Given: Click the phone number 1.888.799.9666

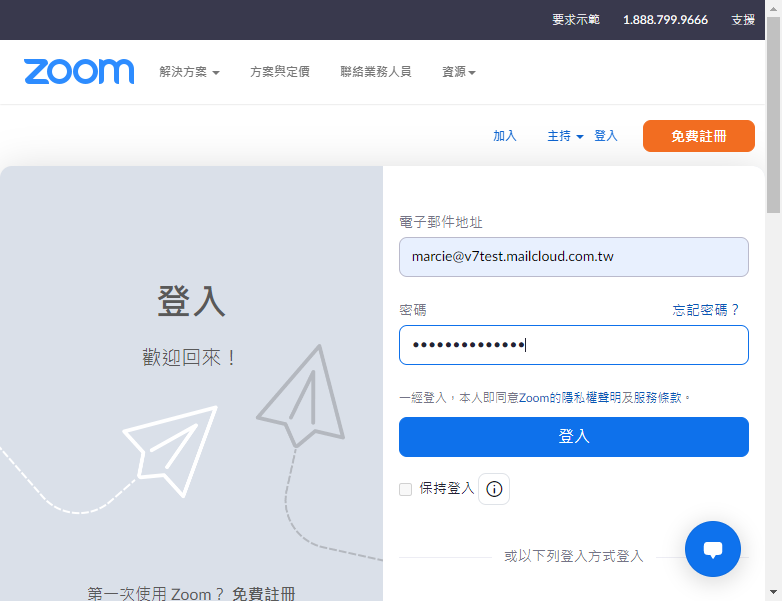Looking at the screenshot, I should pyautogui.click(x=665, y=19).
